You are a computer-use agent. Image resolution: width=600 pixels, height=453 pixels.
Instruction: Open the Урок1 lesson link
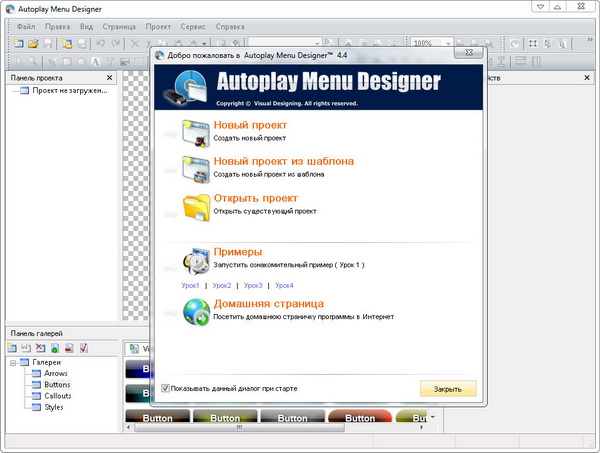[x=190, y=285]
